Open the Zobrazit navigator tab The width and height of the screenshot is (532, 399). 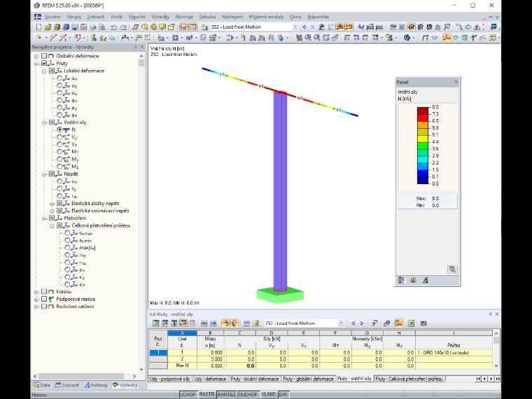66,385
